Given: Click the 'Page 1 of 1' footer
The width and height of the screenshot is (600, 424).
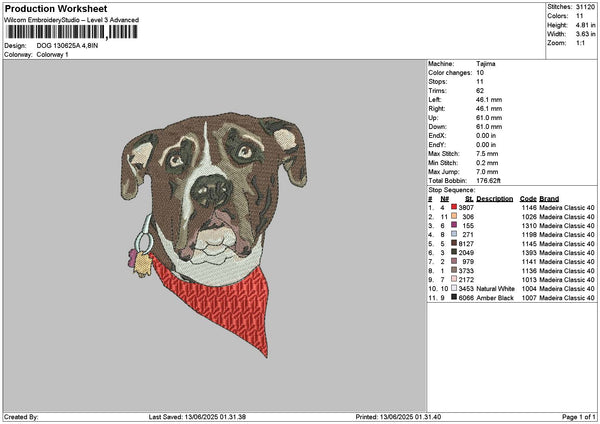Looking at the screenshot, I should (579, 417).
